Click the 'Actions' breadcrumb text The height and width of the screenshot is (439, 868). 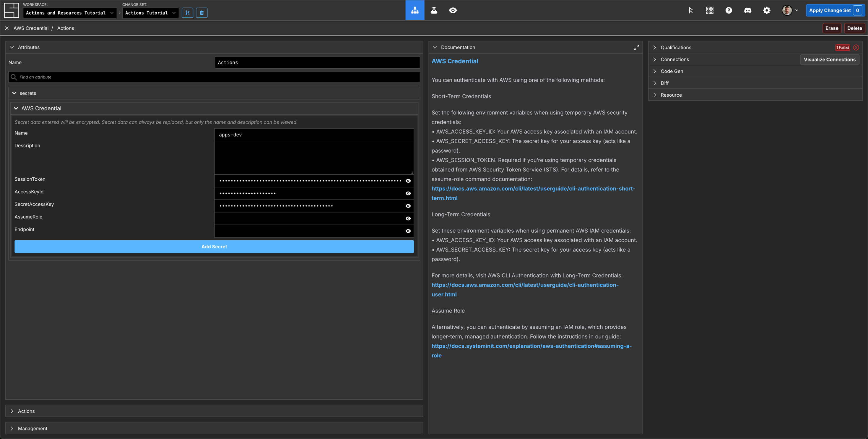click(66, 28)
